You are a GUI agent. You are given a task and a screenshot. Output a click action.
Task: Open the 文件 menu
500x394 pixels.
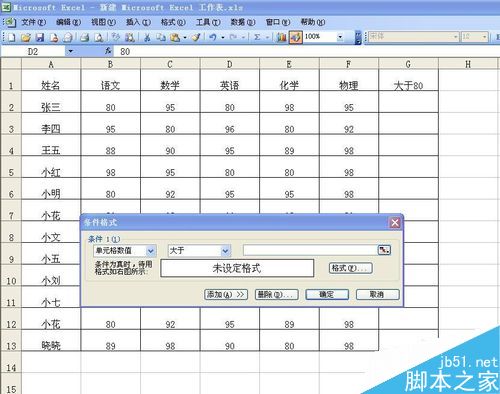point(33,22)
